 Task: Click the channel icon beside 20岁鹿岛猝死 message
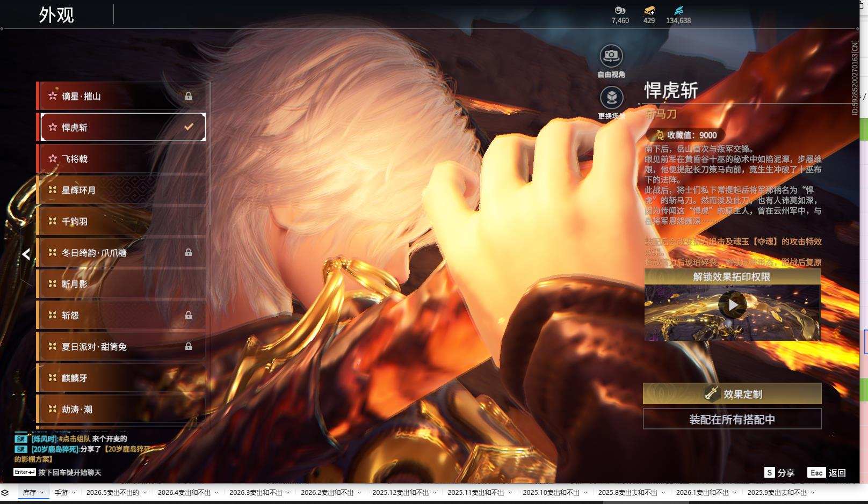[x=20, y=449]
